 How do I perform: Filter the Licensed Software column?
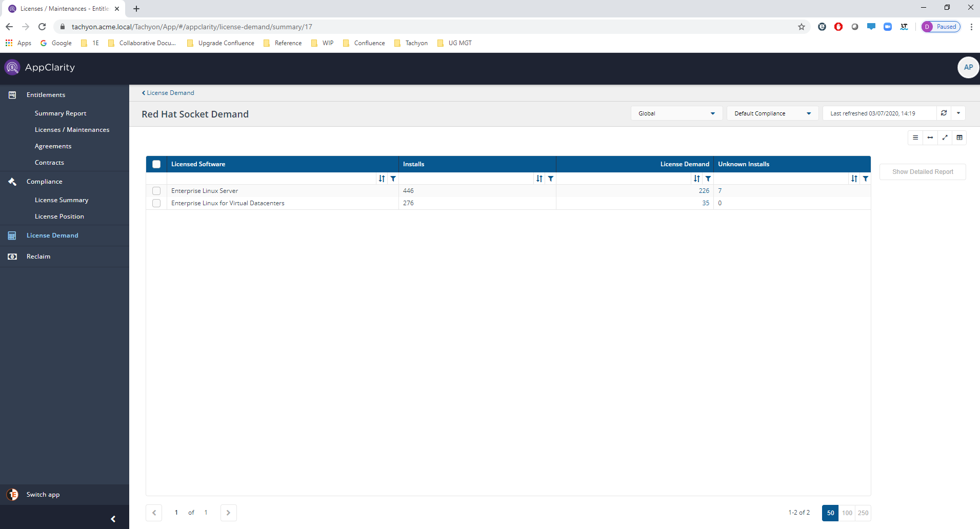[393, 179]
